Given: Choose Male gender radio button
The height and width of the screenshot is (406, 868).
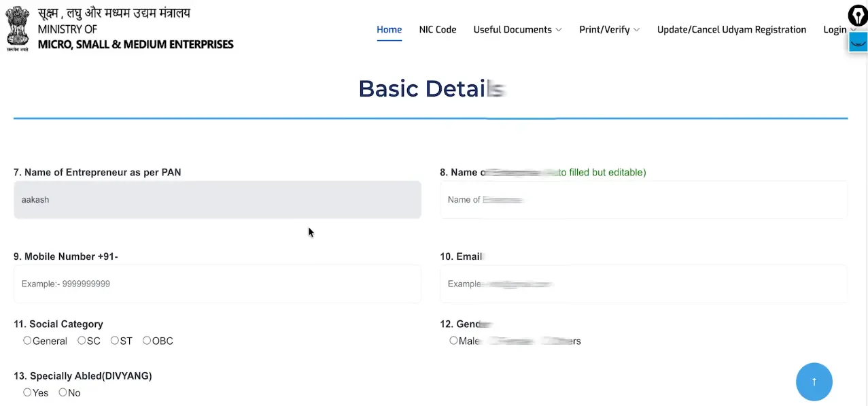Looking at the screenshot, I should (453, 341).
